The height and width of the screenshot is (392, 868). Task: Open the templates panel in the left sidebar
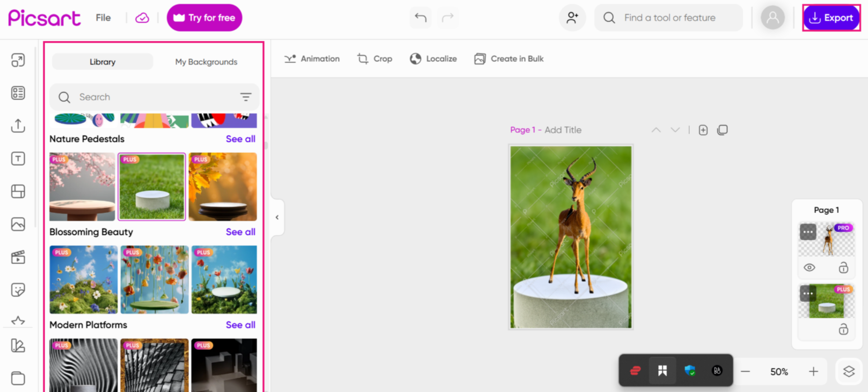pos(18,93)
